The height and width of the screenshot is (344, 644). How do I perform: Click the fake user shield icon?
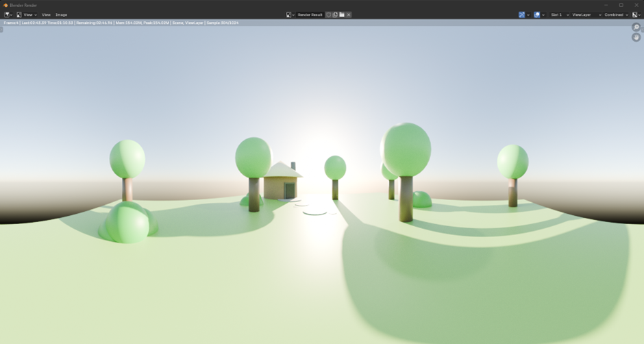click(328, 14)
